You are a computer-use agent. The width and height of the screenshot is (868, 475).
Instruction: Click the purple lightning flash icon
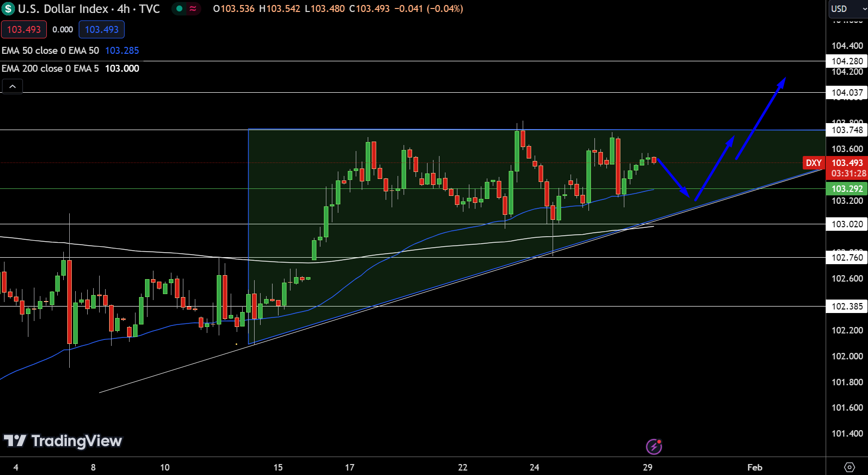pyautogui.click(x=654, y=447)
